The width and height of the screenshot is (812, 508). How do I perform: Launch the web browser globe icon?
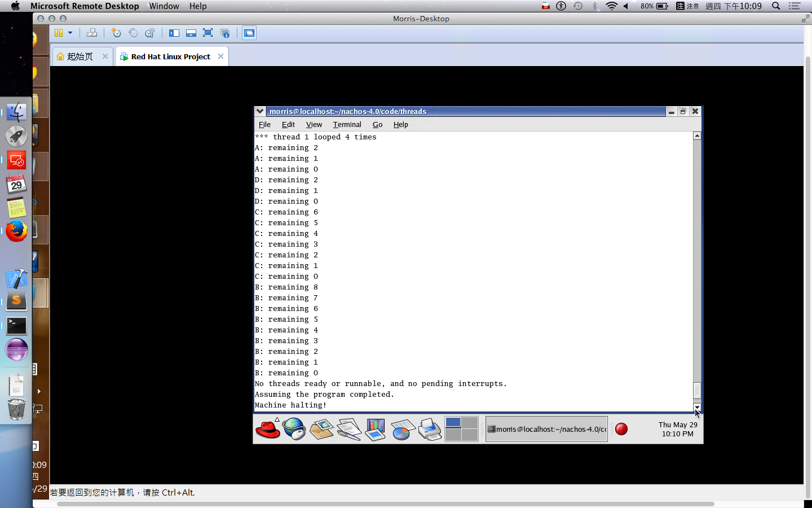coord(294,430)
